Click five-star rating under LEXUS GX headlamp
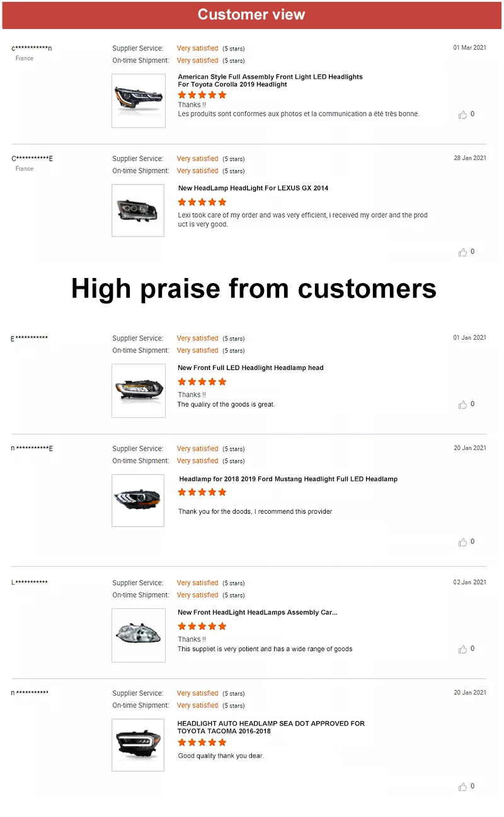The width and height of the screenshot is (504, 817). pos(202,202)
